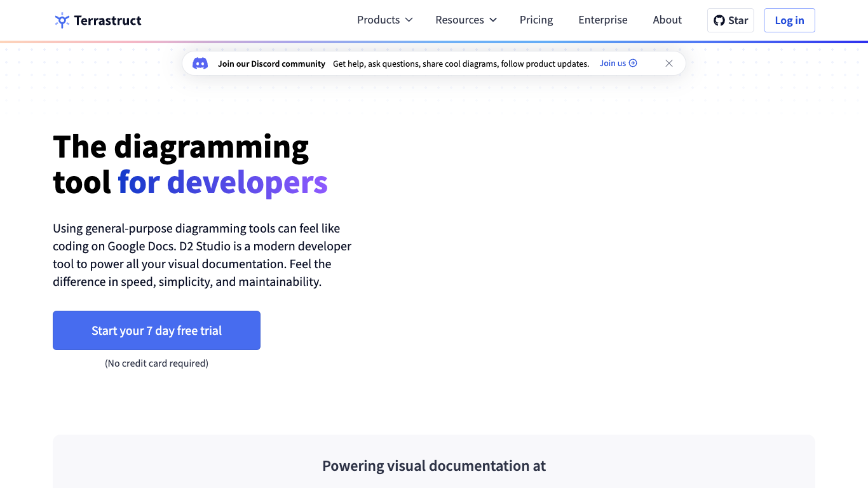Click the Log in button
This screenshot has height=488, width=868.
click(789, 20)
